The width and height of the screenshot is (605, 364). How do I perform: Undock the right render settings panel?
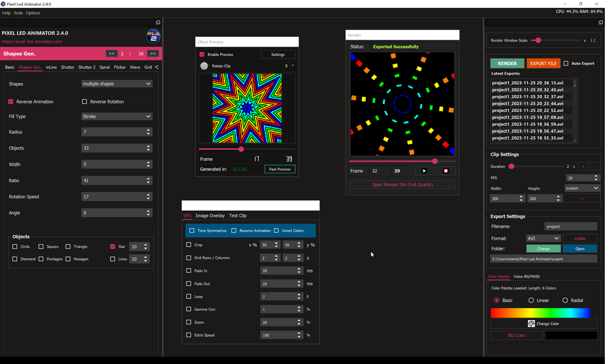600,22
